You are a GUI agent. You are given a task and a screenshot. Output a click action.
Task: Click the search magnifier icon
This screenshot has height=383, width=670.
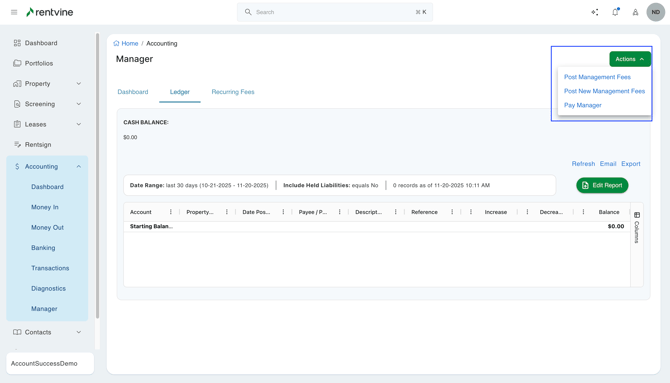pos(248,12)
